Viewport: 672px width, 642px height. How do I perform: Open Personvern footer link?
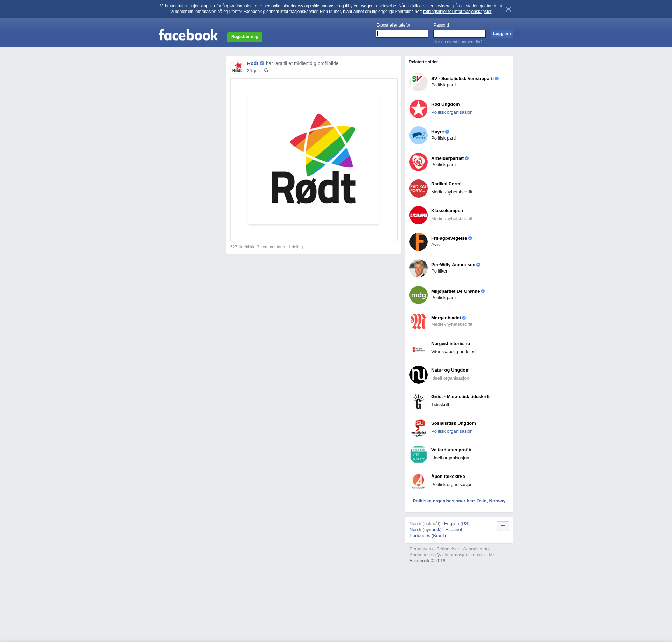[421, 549]
